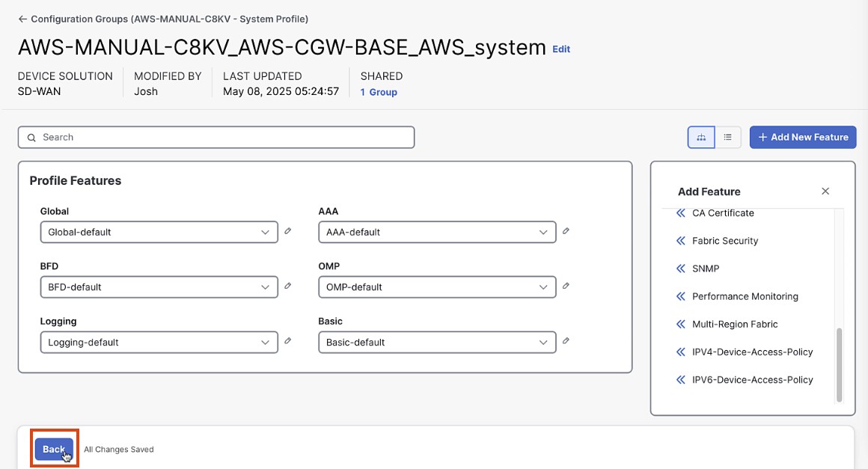868x469 pixels.
Task: Select Multi-Region Fabric feature label
Action: coord(735,324)
